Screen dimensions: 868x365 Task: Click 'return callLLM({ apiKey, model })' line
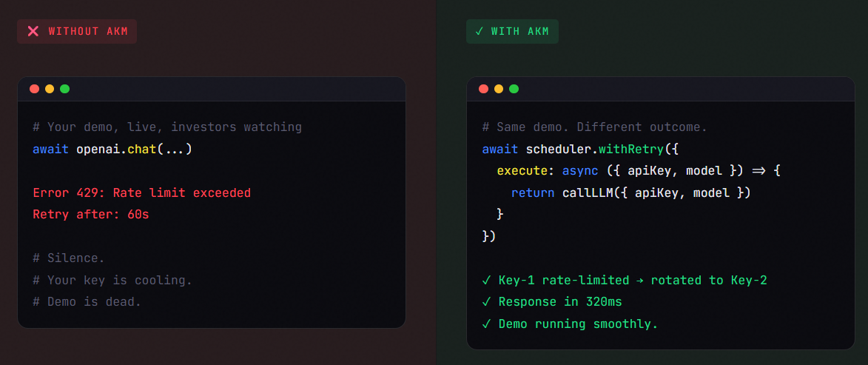tap(630, 192)
